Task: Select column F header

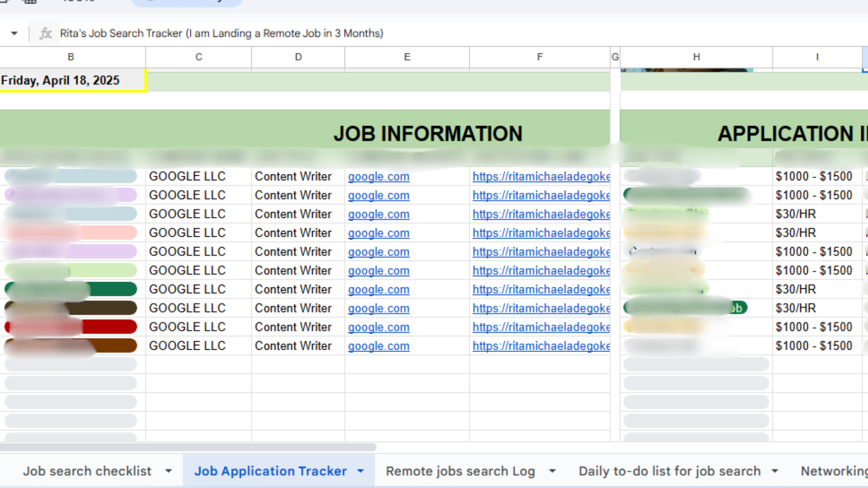Action: pos(539,57)
